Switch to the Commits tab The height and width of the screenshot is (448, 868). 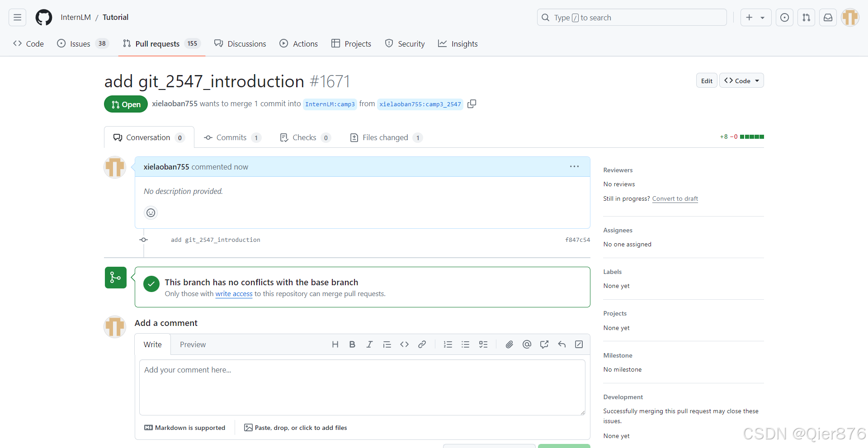point(233,137)
